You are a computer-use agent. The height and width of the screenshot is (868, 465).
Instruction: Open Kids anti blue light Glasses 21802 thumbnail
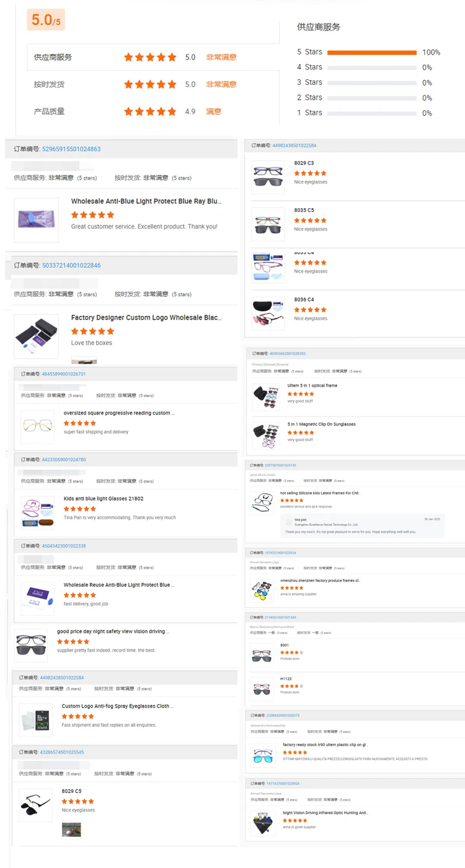click(37, 512)
